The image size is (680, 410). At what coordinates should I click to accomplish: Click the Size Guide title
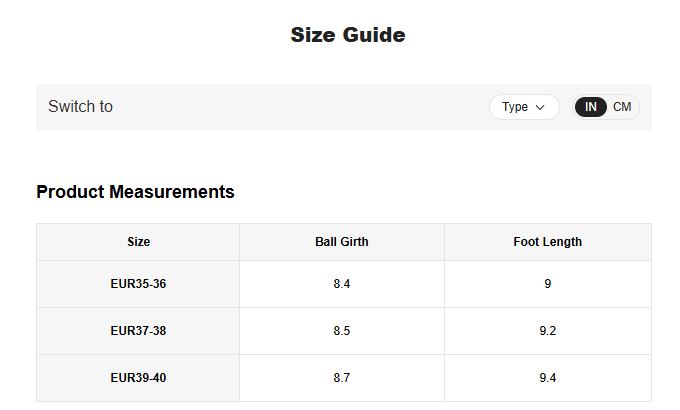[x=347, y=35]
